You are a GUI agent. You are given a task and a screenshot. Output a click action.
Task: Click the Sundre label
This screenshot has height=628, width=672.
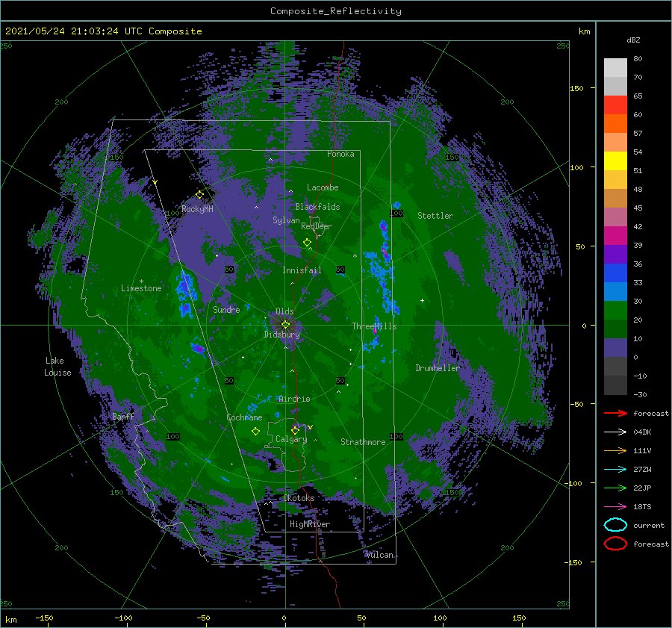click(x=226, y=309)
